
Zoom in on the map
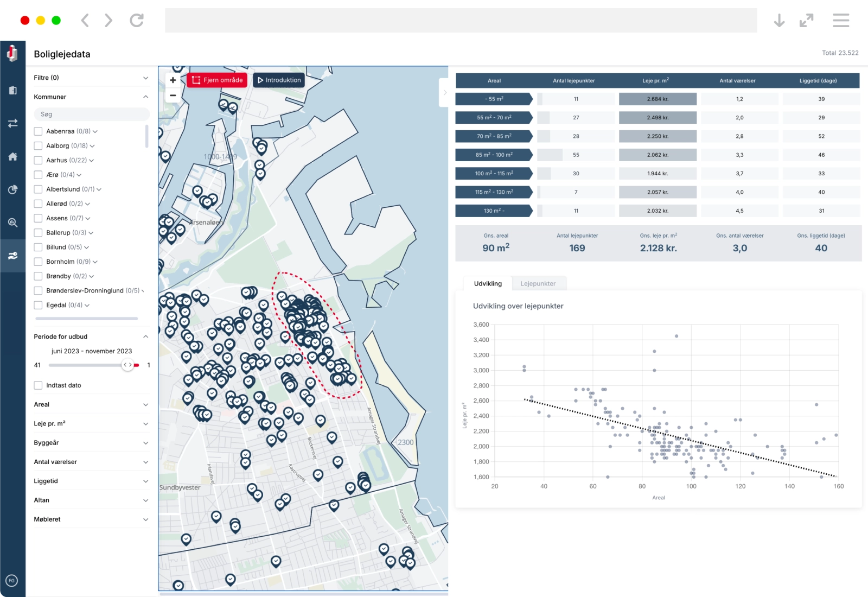coord(173,80)
